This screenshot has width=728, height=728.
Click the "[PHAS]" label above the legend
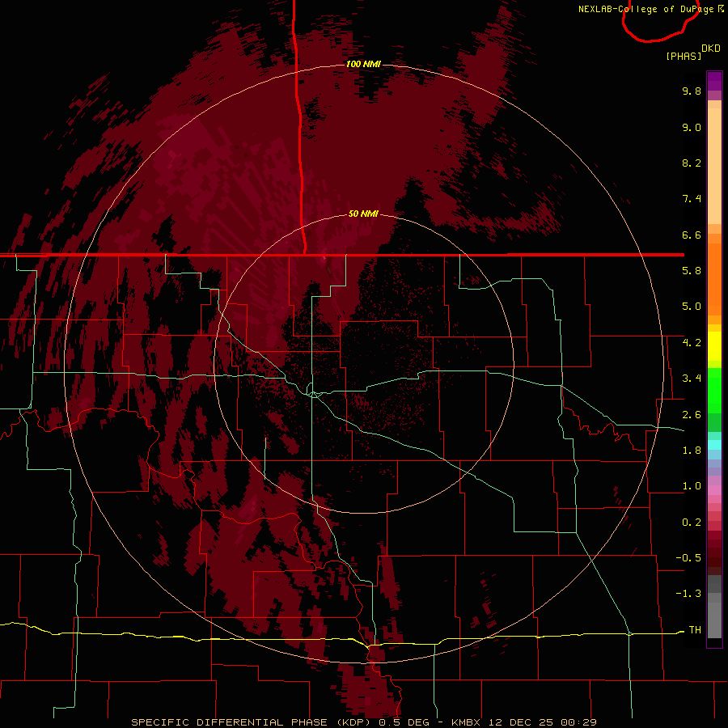(x=684, y=57)
